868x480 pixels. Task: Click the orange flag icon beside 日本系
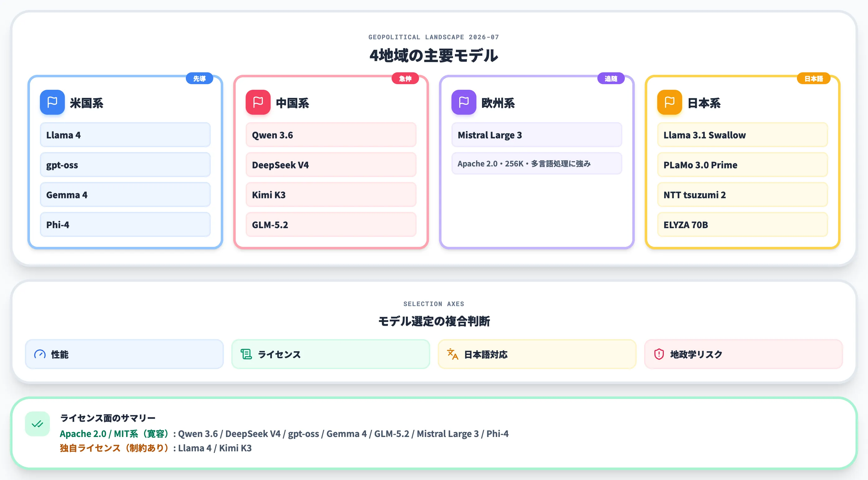tap(669, 102)
